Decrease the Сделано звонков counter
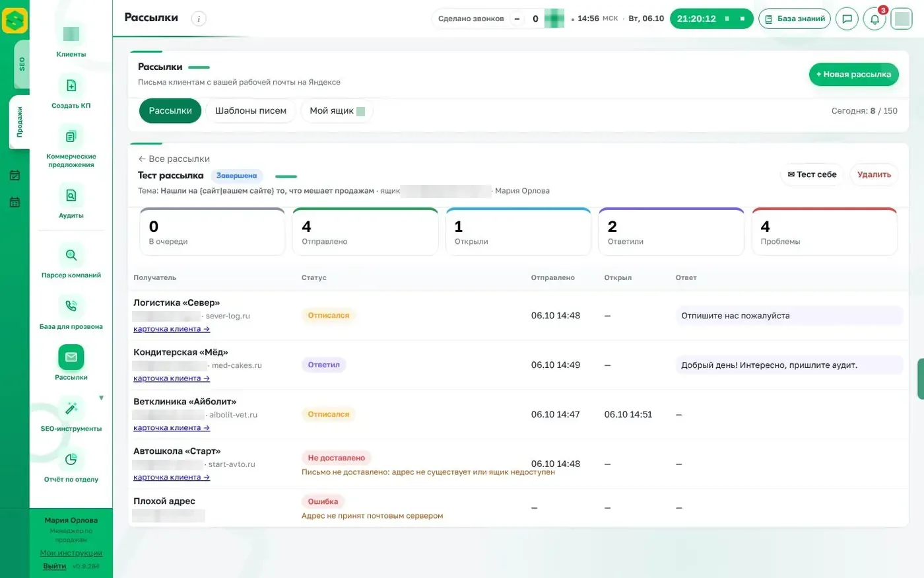The image size is (924, 578). point(517,18)
